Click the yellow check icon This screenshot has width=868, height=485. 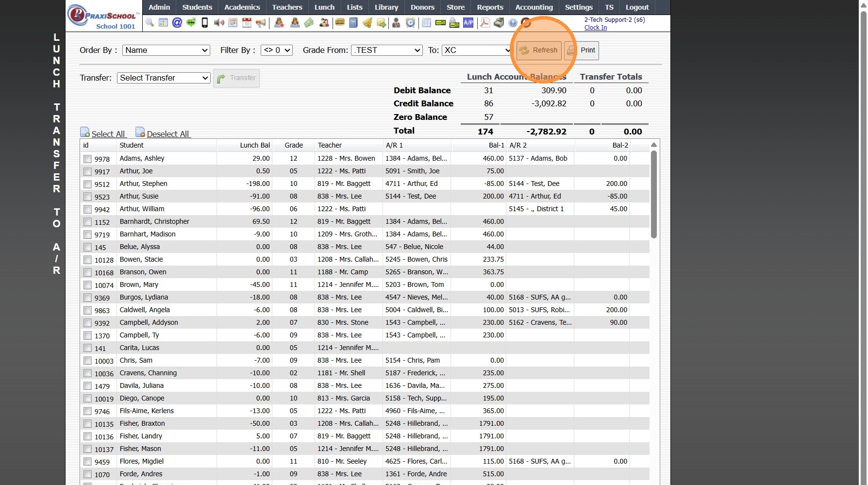tap(440, 23)
